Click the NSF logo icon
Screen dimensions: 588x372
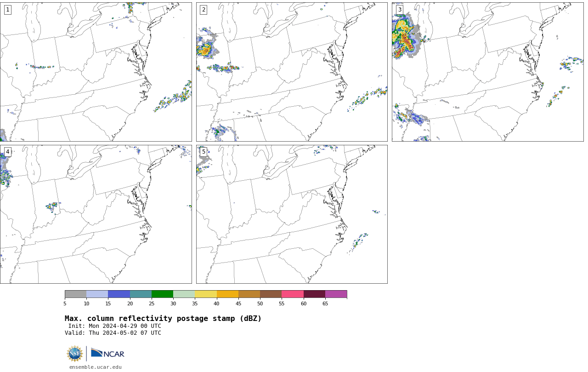pos(75,354)
